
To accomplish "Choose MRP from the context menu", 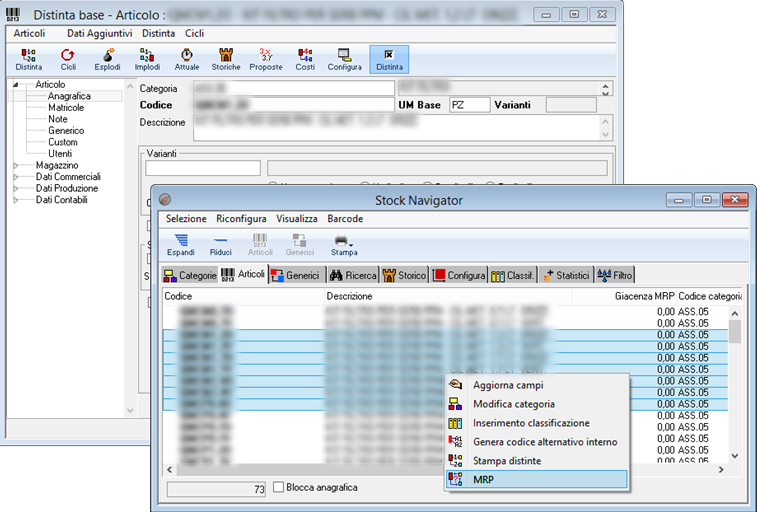I will 536,479.
